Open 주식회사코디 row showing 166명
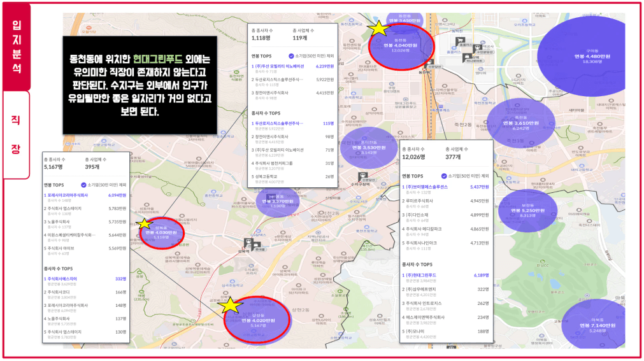Image resolution: width=644 pixels, height=361 pixels. (85, 295)
